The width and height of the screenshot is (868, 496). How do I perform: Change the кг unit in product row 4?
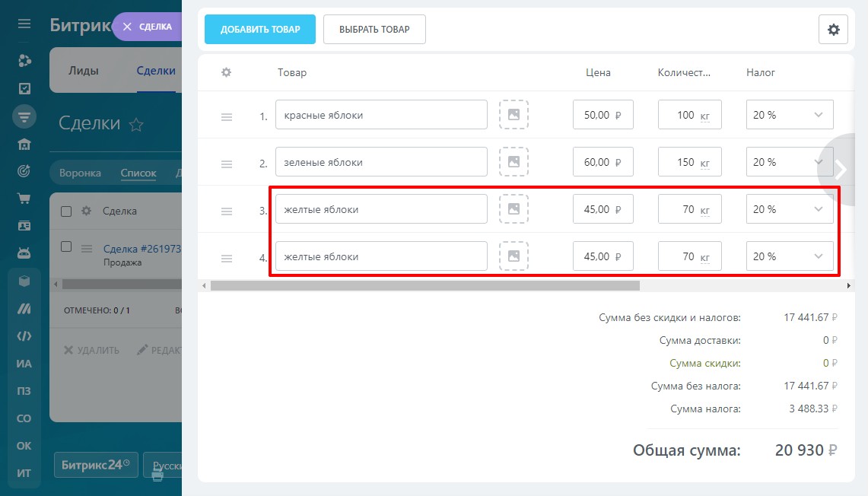click(704, 257)
